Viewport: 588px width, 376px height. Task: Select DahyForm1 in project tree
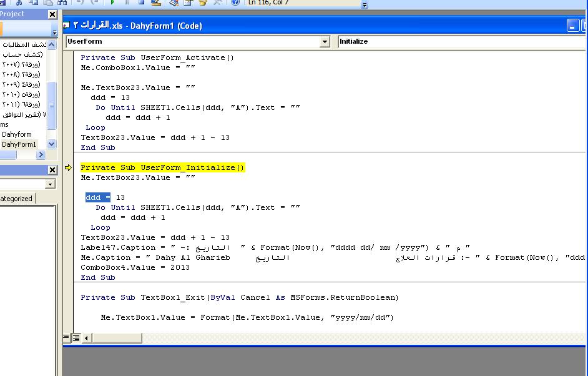tap(19, 144)
